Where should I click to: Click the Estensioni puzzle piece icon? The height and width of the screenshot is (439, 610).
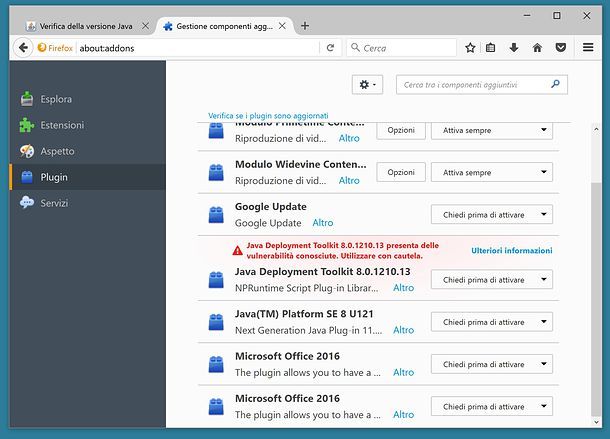pos(27,125)
